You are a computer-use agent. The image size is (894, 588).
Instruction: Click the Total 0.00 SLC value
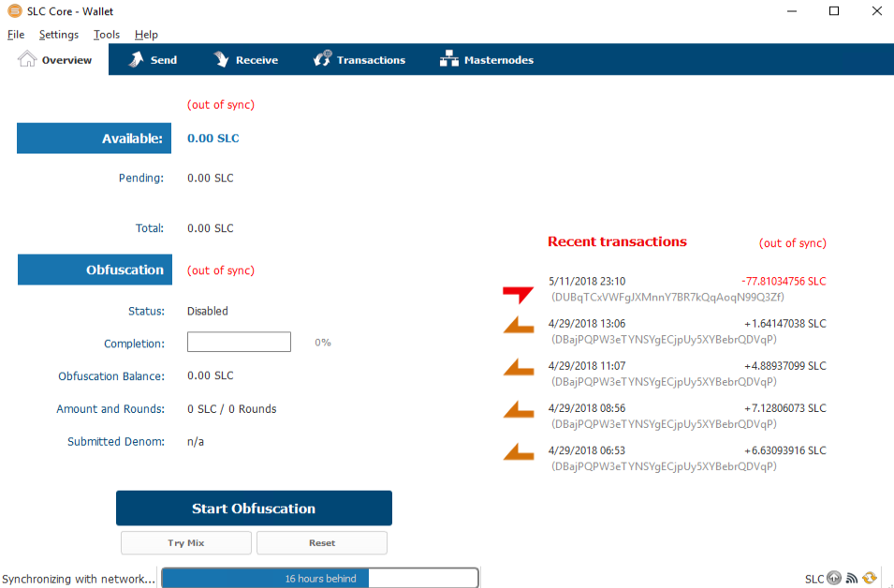coord(211,228)
